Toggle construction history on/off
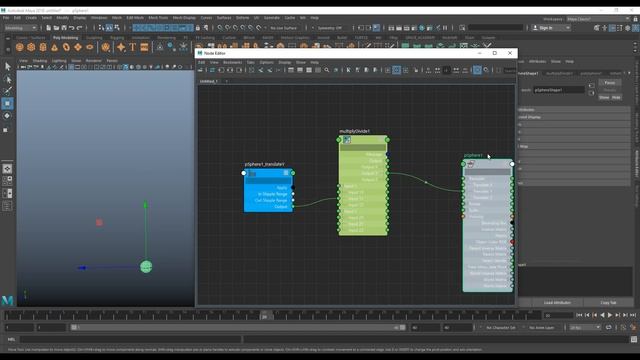640x360 pixels. (376, 28)
